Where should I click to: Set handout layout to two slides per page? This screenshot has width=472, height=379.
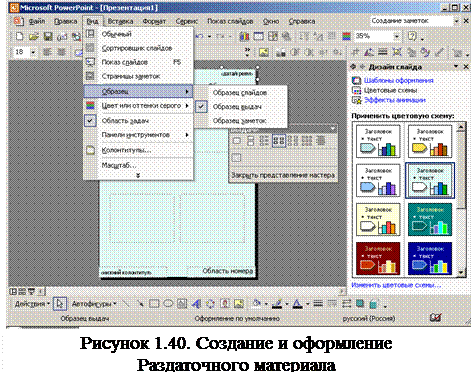tap(250, 141)
